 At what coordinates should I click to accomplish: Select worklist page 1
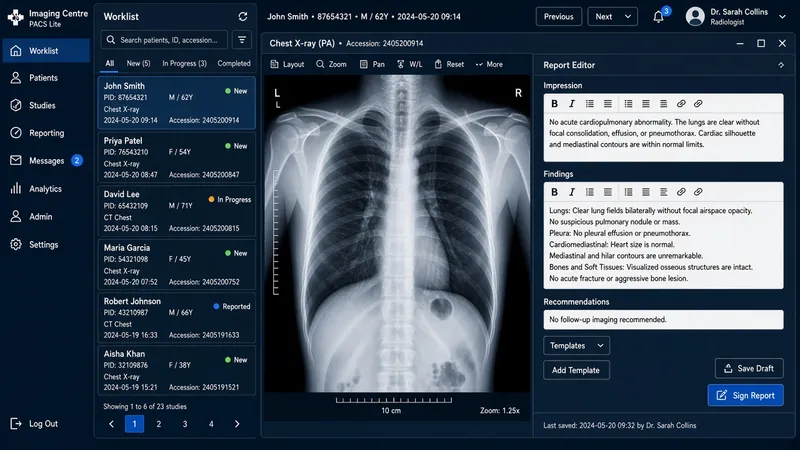pyautogui.click(x=134, y=424)
